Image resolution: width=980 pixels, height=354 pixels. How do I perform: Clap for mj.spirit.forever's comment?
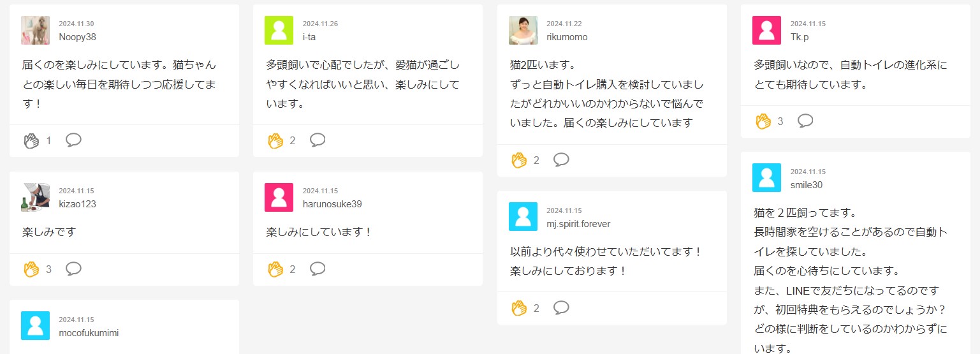click(x=519, y=308)
